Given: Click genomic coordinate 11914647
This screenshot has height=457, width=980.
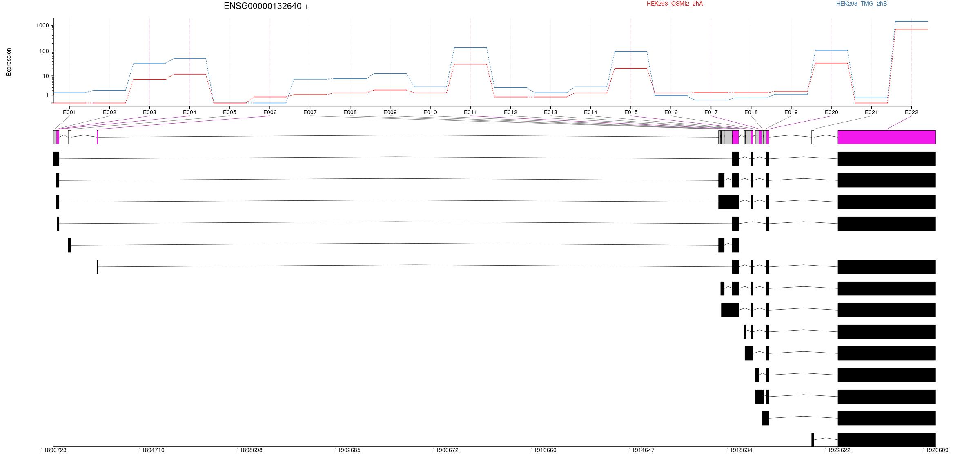Looking at the screenshot, I should pos(641,450).
